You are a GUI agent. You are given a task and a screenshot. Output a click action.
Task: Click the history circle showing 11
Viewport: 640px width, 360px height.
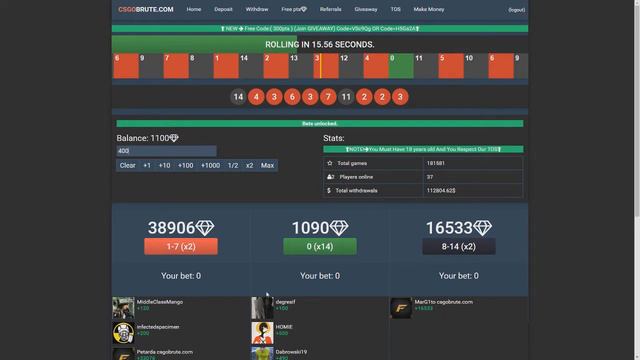click(346, 97)
